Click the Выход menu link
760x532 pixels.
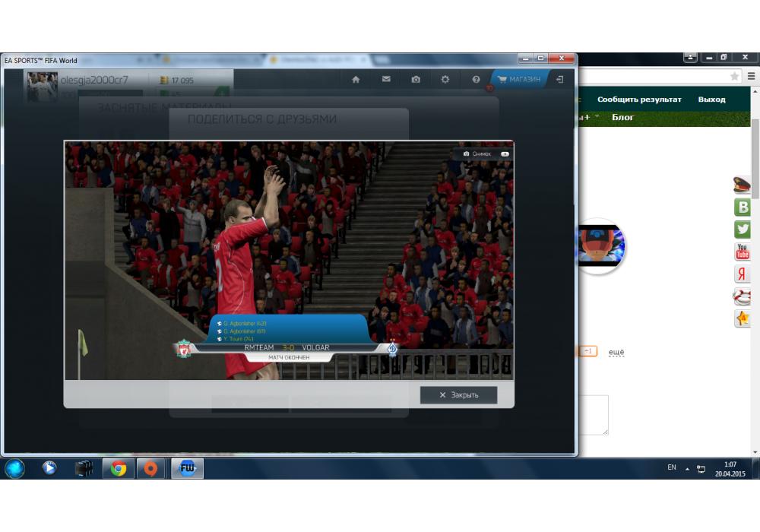[x=711, y=100]
